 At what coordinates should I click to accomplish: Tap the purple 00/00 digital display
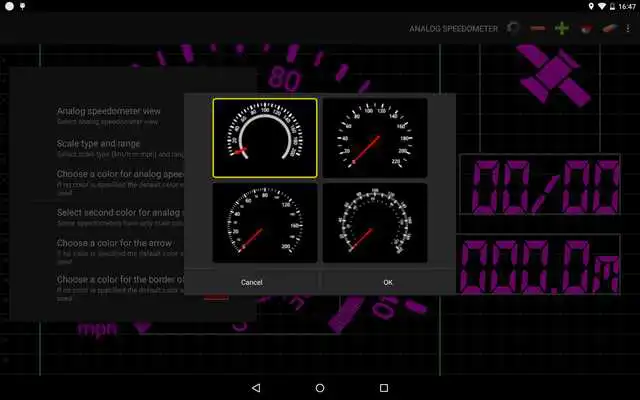coord(540,184)
